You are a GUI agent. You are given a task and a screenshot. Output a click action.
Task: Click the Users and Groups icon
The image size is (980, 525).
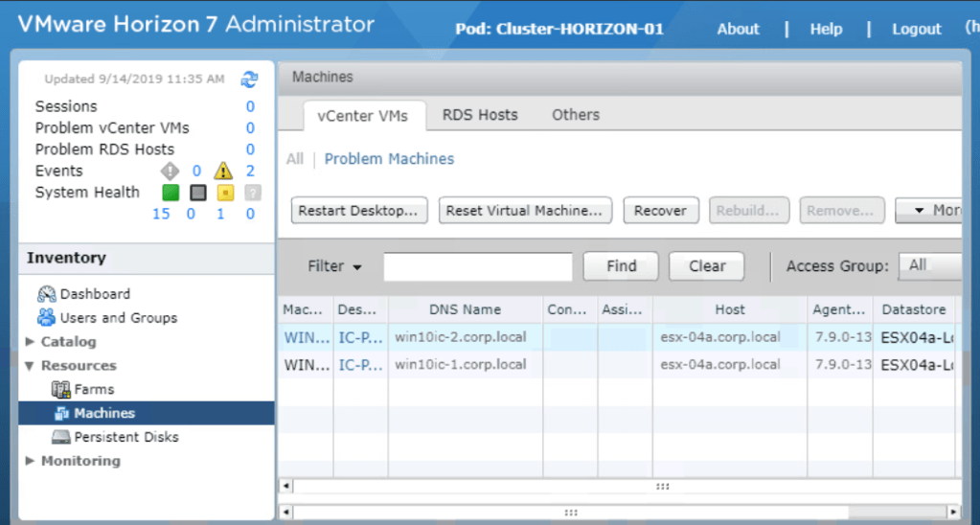[46, 318]
